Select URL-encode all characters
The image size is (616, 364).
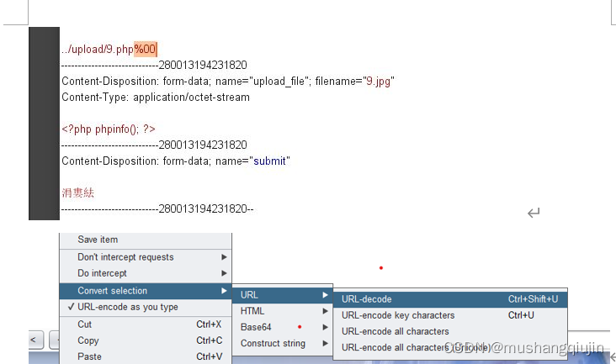(x=450, y=331)
